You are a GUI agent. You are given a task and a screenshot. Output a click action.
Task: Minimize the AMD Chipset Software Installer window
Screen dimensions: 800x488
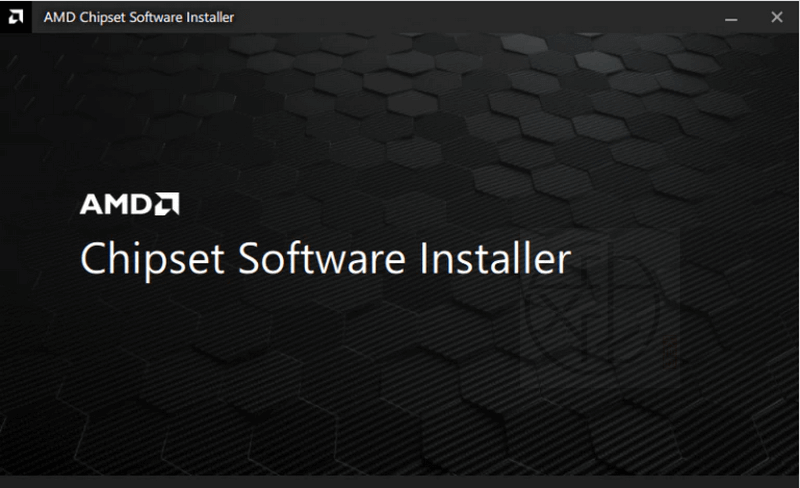(x=731, y=18)
